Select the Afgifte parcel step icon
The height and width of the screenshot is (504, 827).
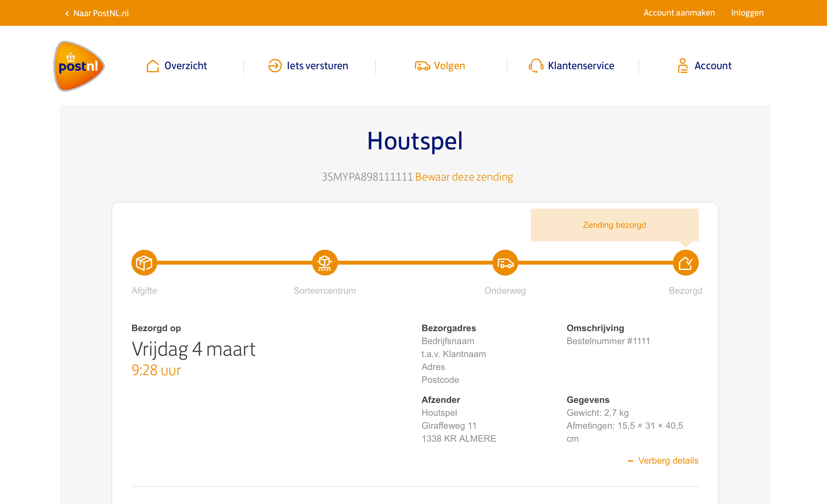(x=144, y=263)
